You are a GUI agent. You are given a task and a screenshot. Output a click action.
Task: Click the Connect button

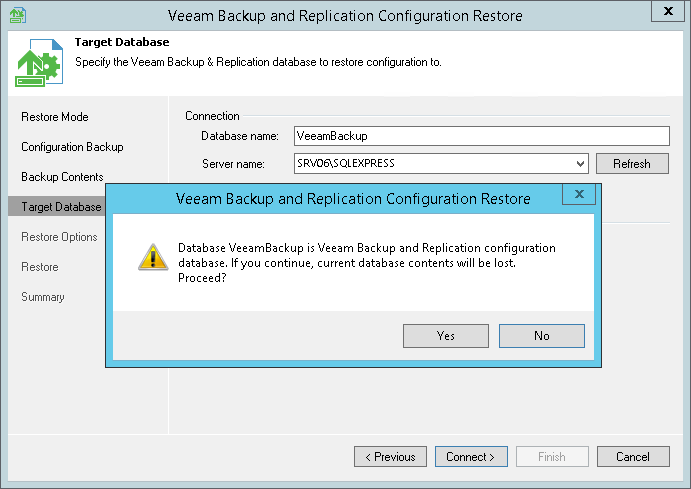click(471, 457)
